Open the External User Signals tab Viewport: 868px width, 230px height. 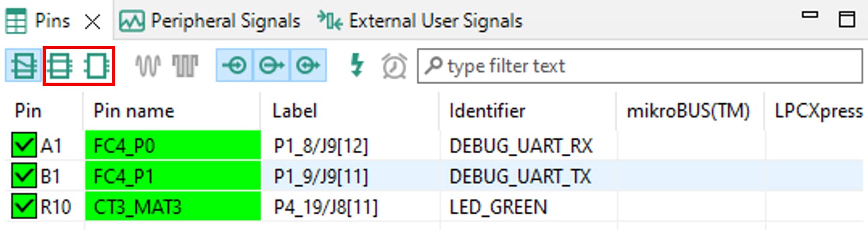pos(420,21)
